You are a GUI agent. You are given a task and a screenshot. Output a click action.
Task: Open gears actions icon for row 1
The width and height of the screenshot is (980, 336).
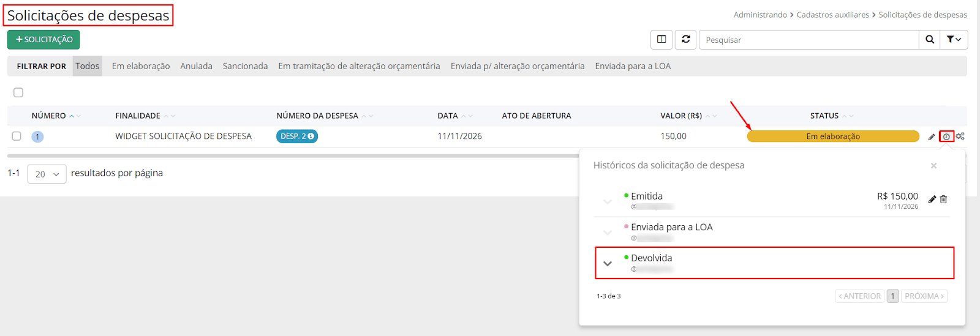tap(960, 136)
